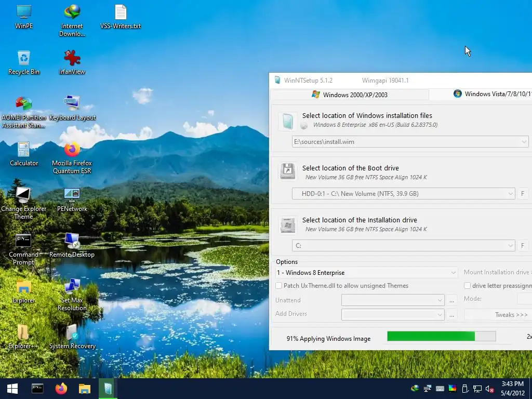532x399 pixels.
Task: Select the Keyboard Layout desktop icon
Action: click(x=72, y=108)
